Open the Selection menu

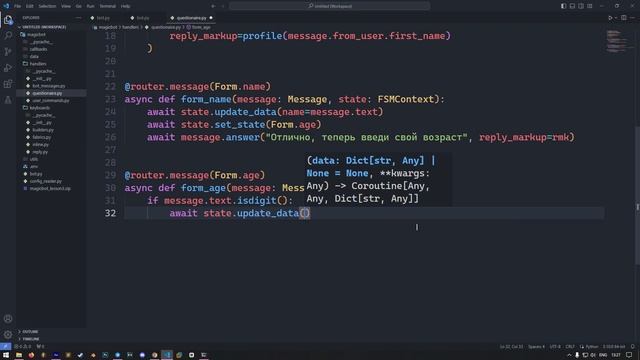pos(47,6)
